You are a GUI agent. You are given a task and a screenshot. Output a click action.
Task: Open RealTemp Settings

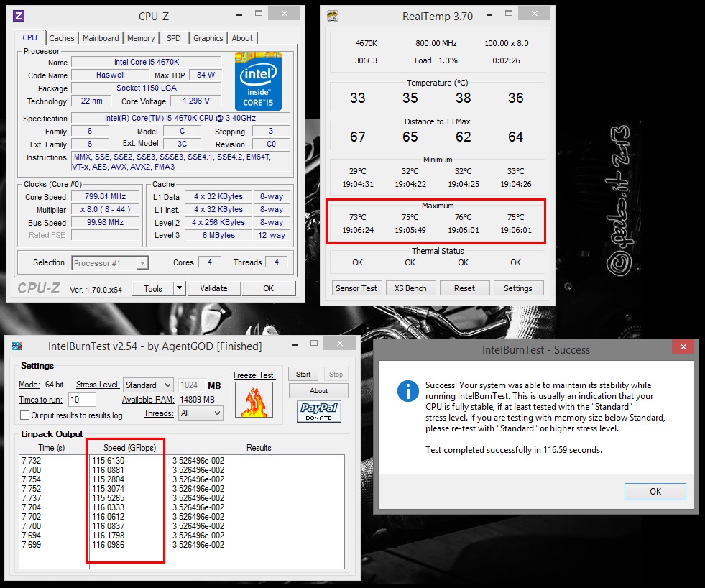pos(518,288)
